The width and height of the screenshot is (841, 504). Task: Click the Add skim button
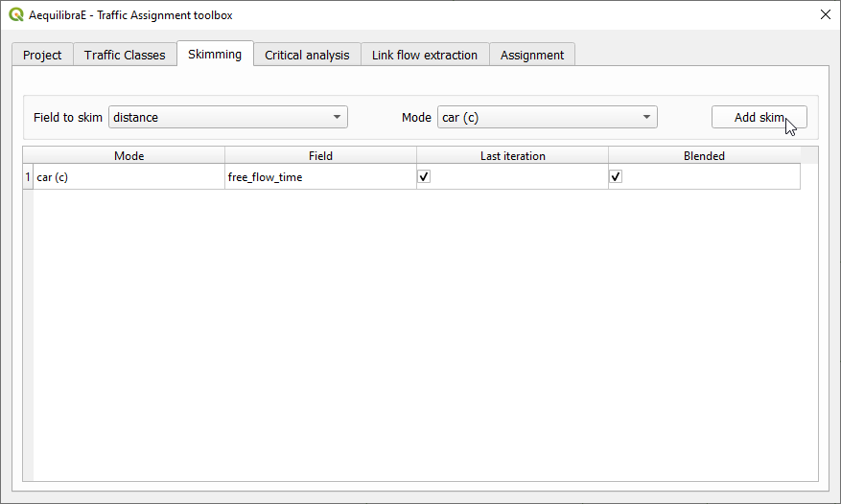[759, 118]
